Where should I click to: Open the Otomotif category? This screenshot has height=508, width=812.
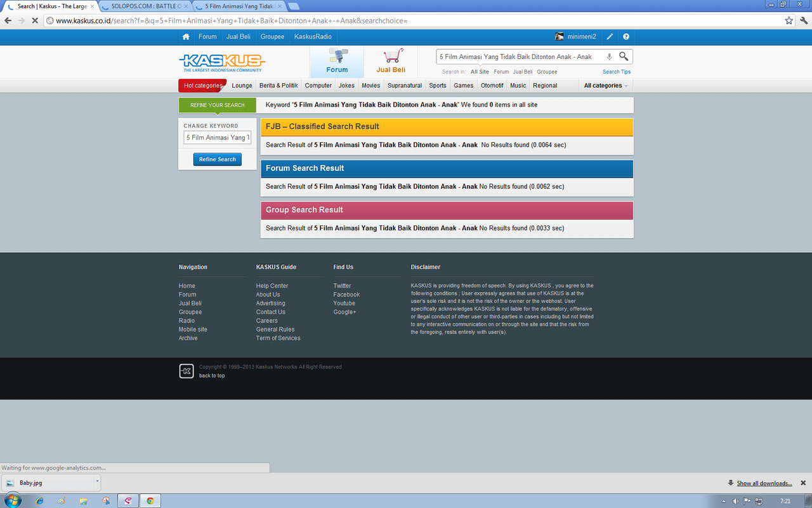click(x=492, y=85)
